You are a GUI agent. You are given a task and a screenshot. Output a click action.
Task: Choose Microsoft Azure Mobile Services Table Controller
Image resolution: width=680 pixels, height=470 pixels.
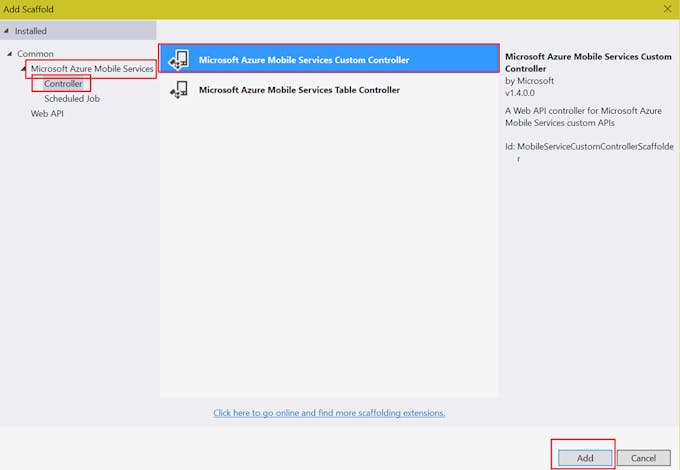pos(329,90)
